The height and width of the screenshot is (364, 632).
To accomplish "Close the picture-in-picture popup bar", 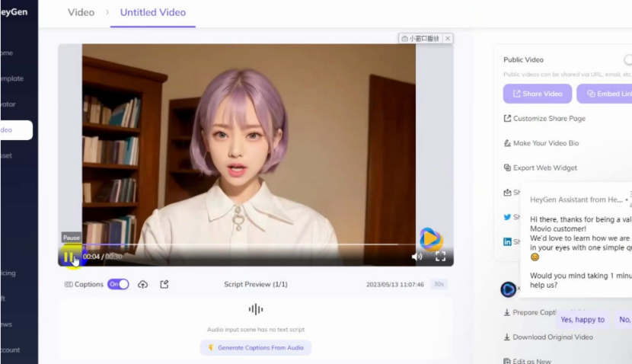I will tap(448, 38).
